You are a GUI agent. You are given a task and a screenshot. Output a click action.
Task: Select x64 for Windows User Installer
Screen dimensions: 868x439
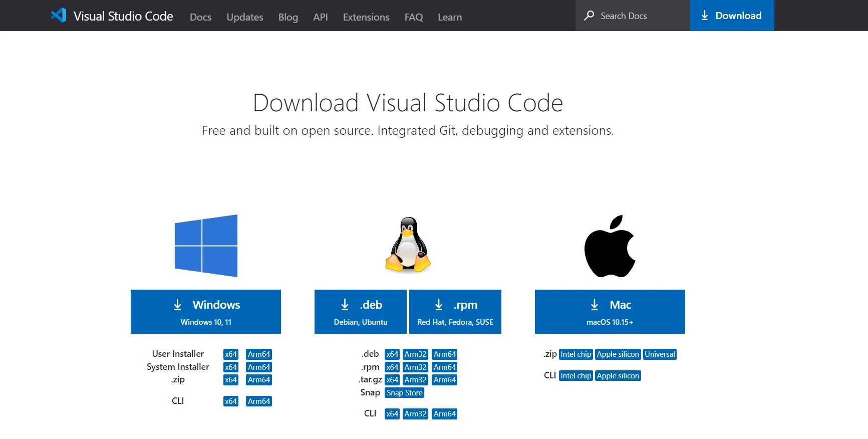click(x=231, y=354)
